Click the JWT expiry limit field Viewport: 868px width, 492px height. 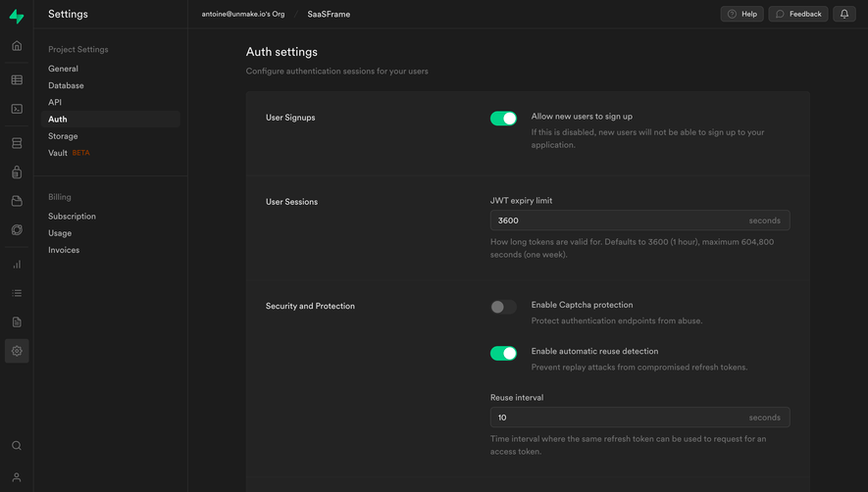pos(639,221)
